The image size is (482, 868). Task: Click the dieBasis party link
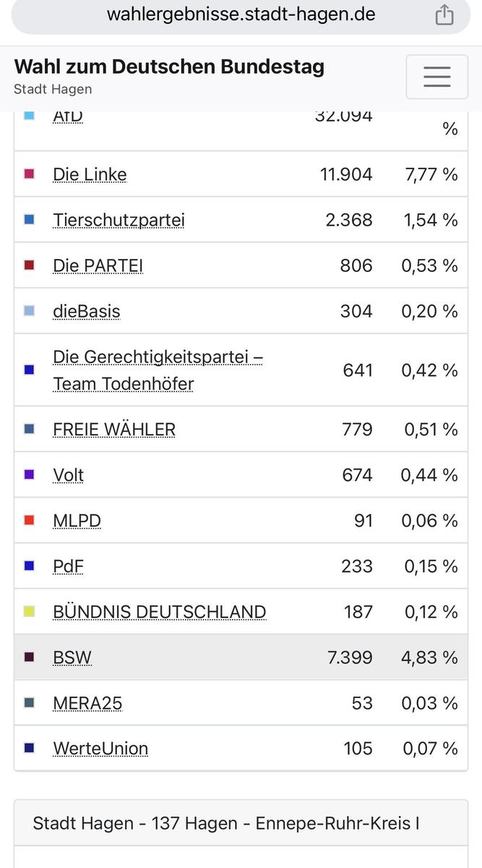(87, 311)
